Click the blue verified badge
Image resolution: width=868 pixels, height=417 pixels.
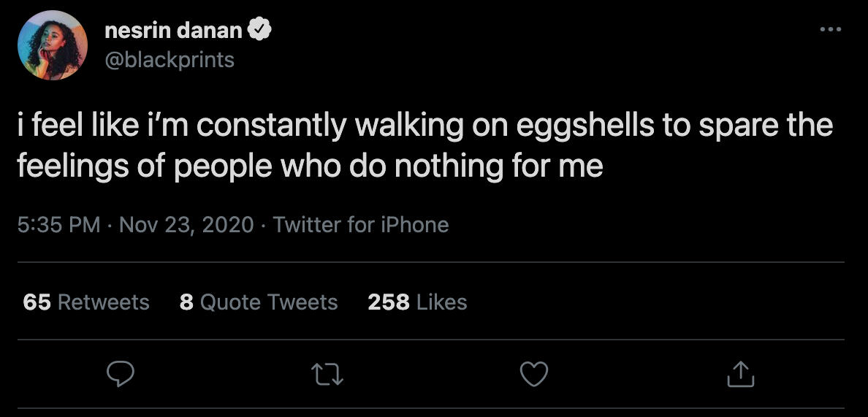click(261, 30)
